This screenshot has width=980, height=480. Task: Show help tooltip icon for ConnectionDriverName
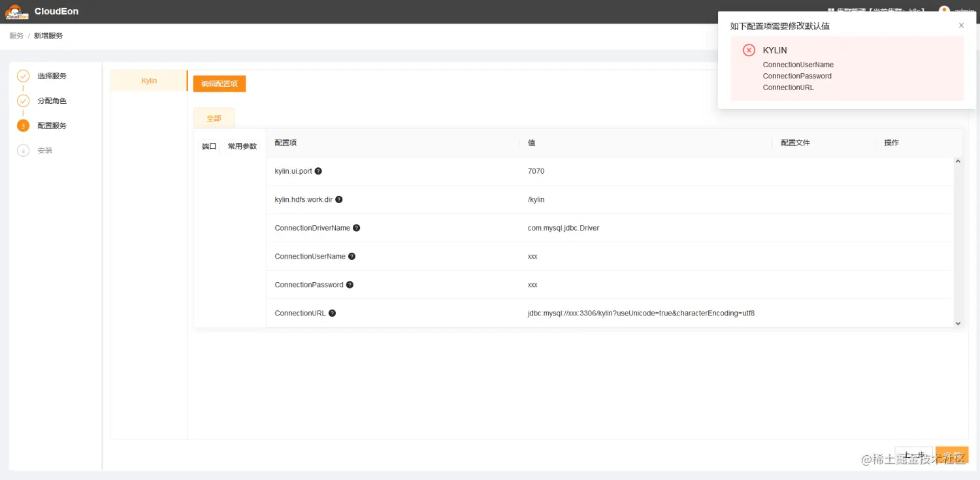356,228
